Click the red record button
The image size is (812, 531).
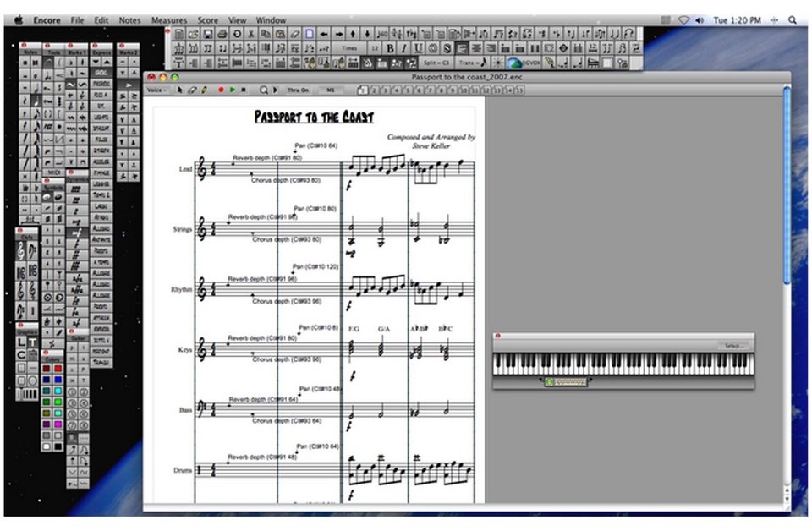coord(221,90)
